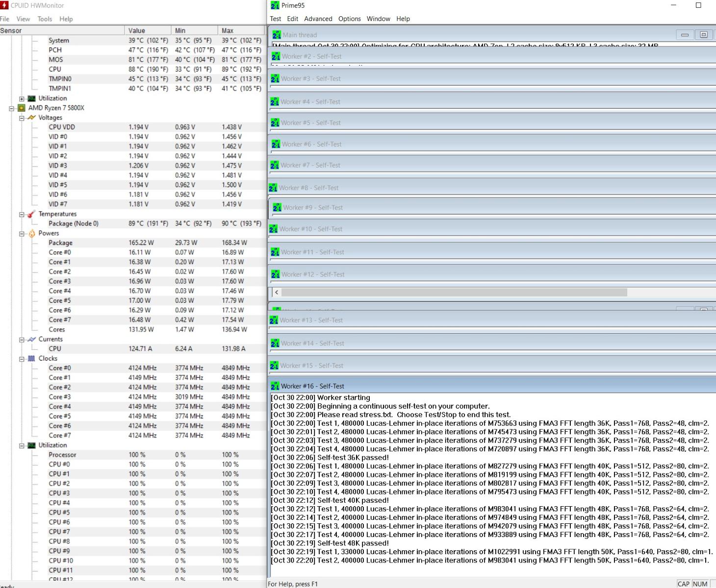Screen dimensions: 716x588
Task: Click the Worker #6 window icon
Action: pos(276,144)
